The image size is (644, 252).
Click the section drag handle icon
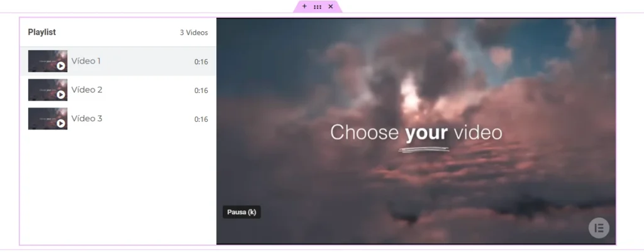click(318, 6)
